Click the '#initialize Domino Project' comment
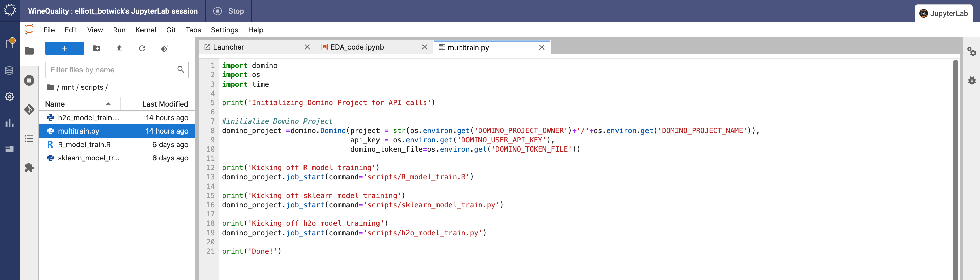The image size is (980, 280). tap(277, 121)
